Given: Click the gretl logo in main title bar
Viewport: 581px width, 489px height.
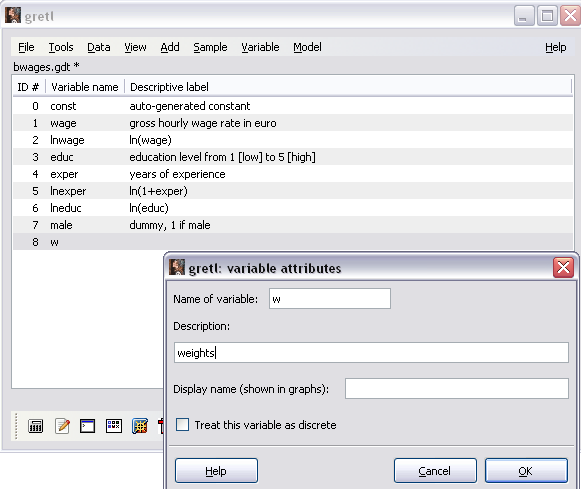Looking at the screenshot, I should pos(13,16).
